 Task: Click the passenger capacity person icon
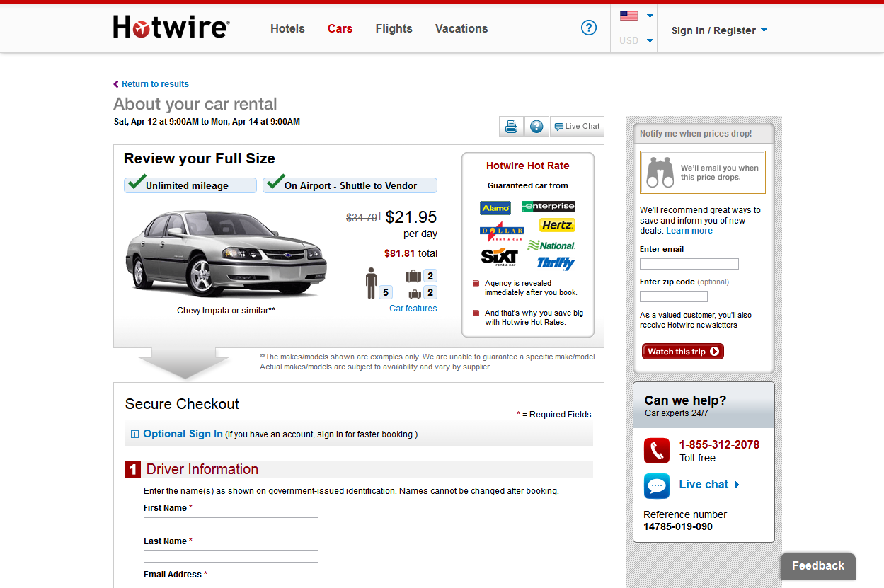[371, 283]
